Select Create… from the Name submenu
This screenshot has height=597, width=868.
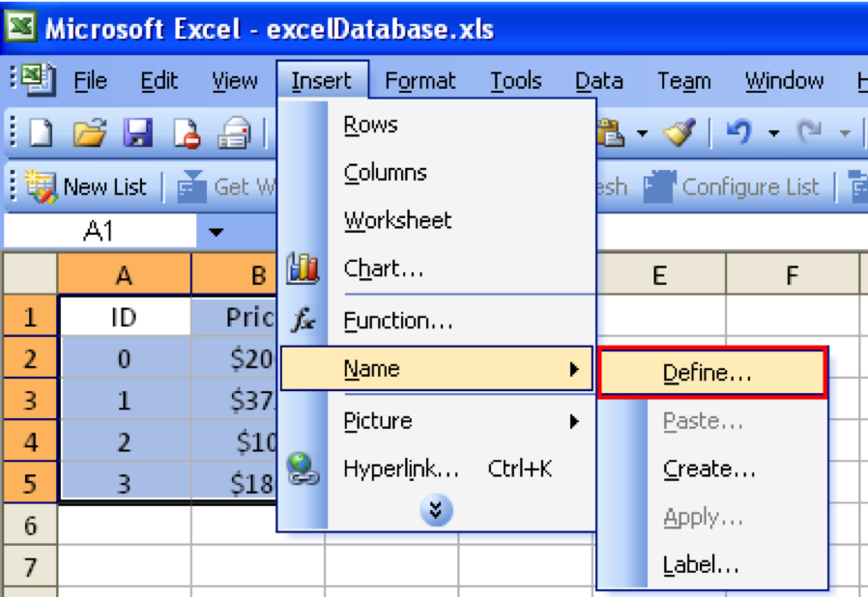coord(709,470)
